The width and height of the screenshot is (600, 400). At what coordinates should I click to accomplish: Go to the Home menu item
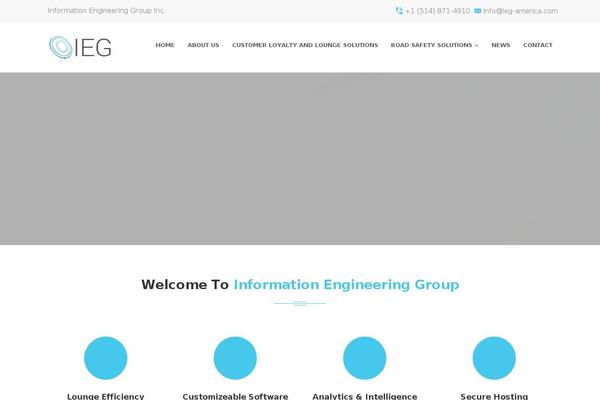[165, 45]
